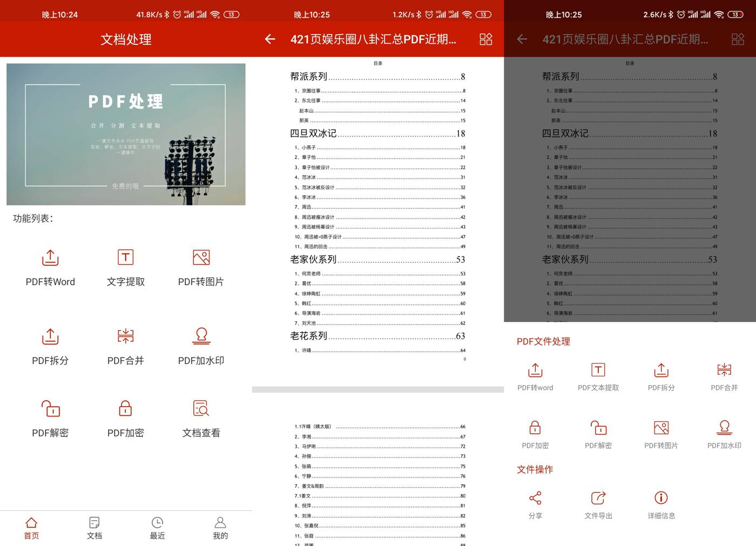This screenshot has height=546, width=756.
Task: Open the 最近 recent tab
Action: [x=157, y=528]
